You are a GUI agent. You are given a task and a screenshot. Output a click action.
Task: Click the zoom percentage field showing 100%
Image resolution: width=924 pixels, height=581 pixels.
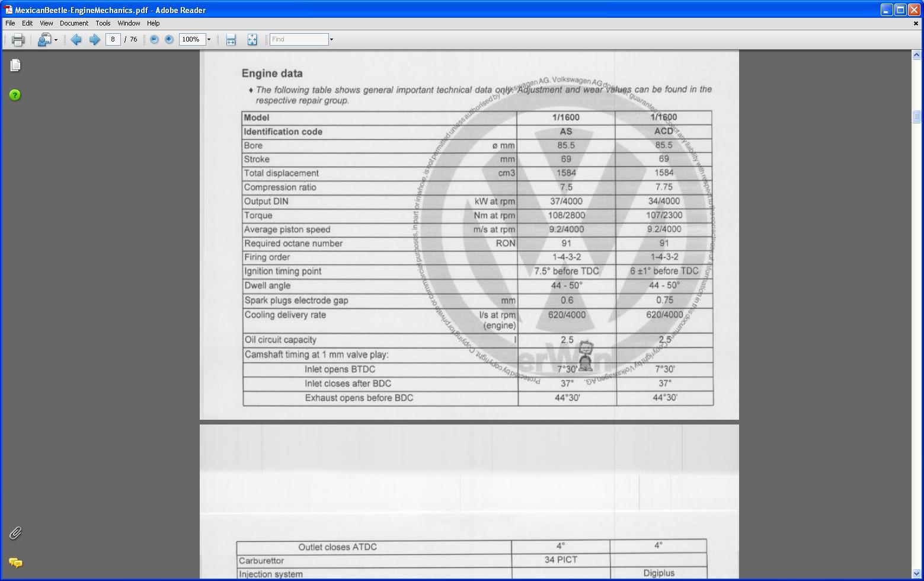click(192, 39)
